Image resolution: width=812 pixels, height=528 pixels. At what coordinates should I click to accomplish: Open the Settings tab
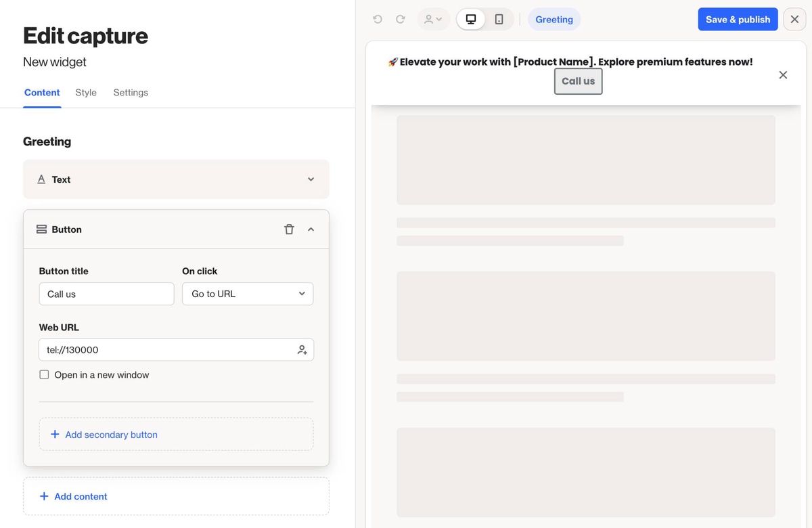click(x=131, y=93)
